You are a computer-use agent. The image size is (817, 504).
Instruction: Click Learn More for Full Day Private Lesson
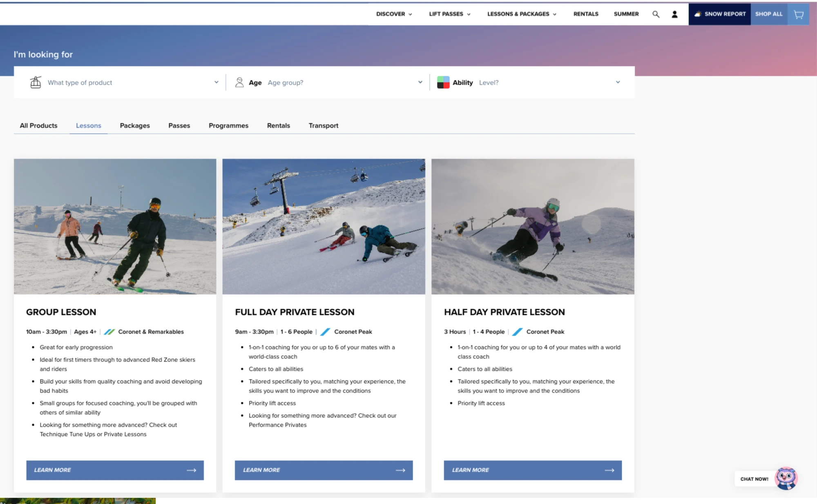pyautogui.click(x=324, y=470)
